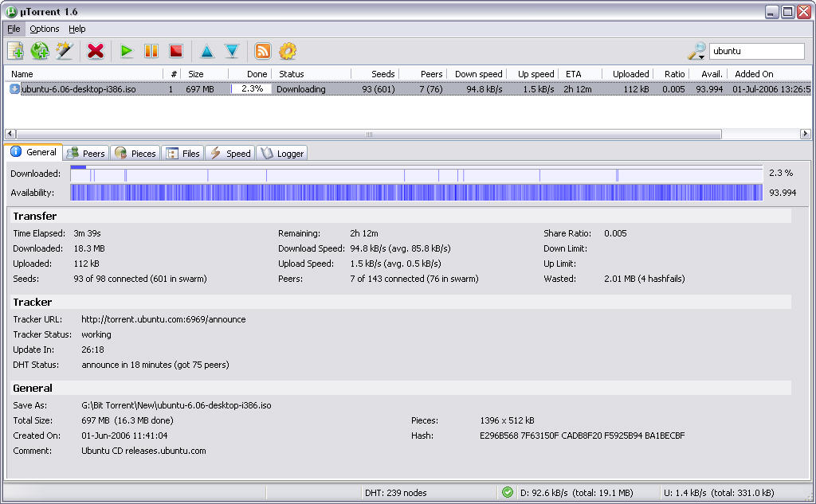
Task: Switch to the Logger tab
Action: click(x=282, y=154)
